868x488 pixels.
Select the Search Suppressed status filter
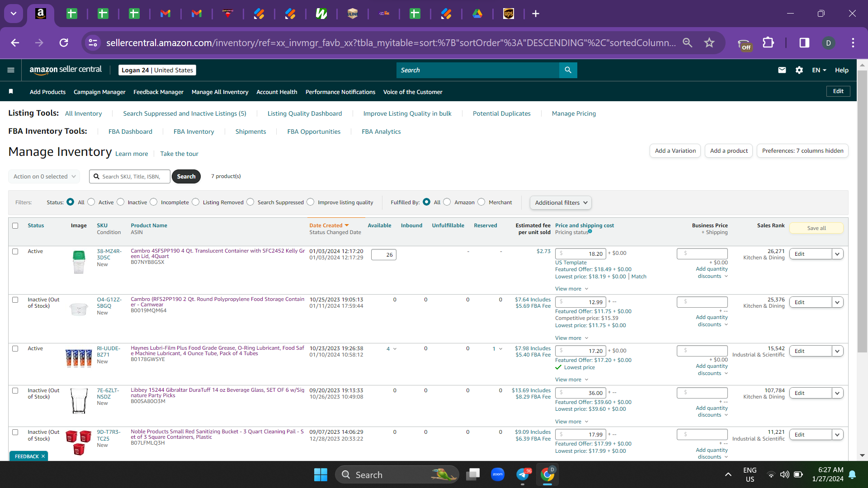point(250,202)
